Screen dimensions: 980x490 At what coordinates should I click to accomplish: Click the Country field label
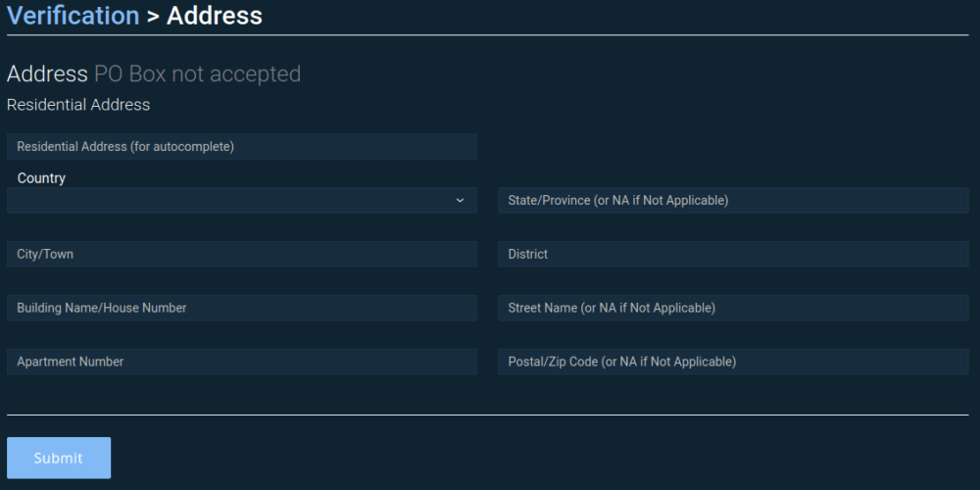[41, 178]
